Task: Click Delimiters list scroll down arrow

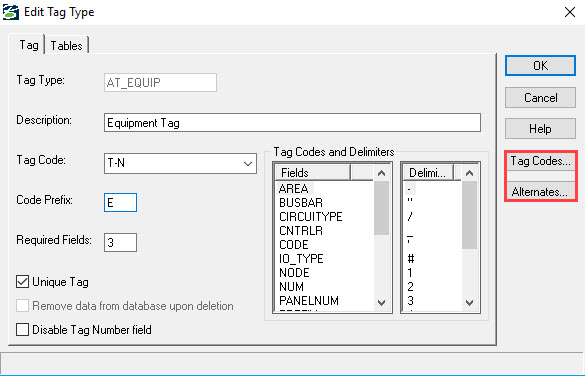Action: [x=469, y=303]
